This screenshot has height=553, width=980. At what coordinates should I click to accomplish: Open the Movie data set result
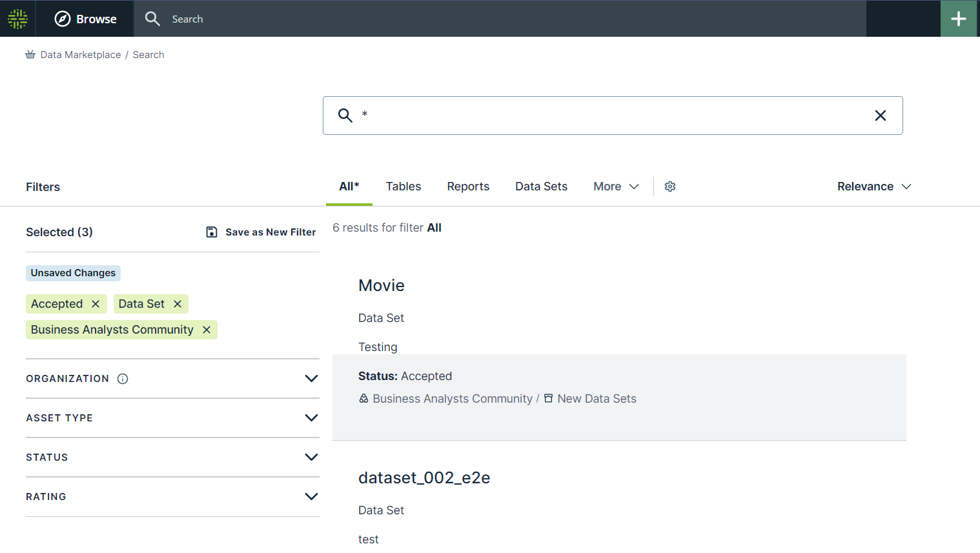pos(382,285)
